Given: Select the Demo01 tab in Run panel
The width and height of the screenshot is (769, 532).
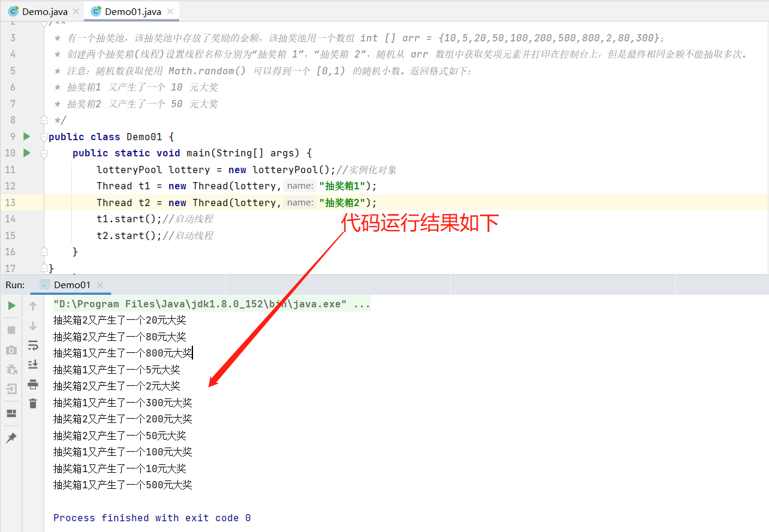Looking at the screenshot, I should click(x=72, y=285).
